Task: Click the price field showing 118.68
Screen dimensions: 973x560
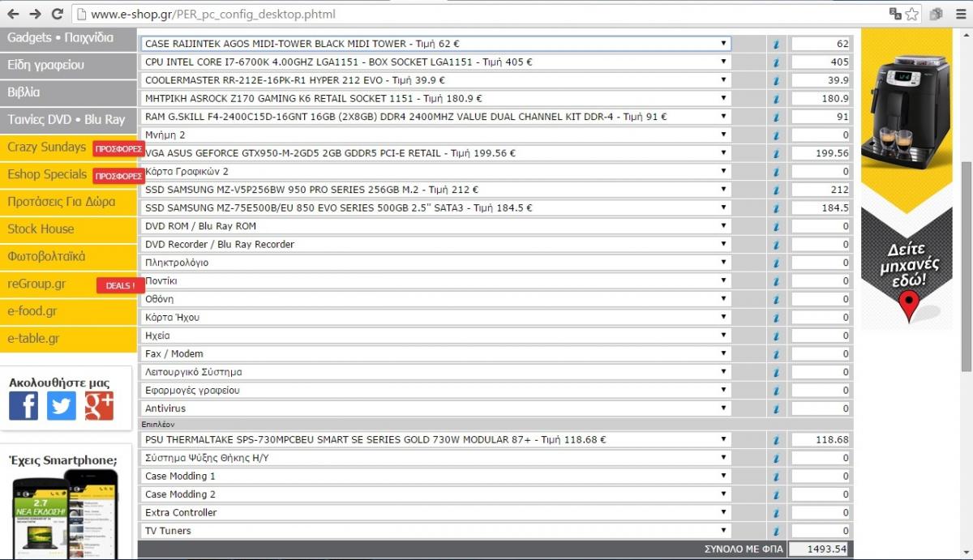Action: (x=821, y=440)
